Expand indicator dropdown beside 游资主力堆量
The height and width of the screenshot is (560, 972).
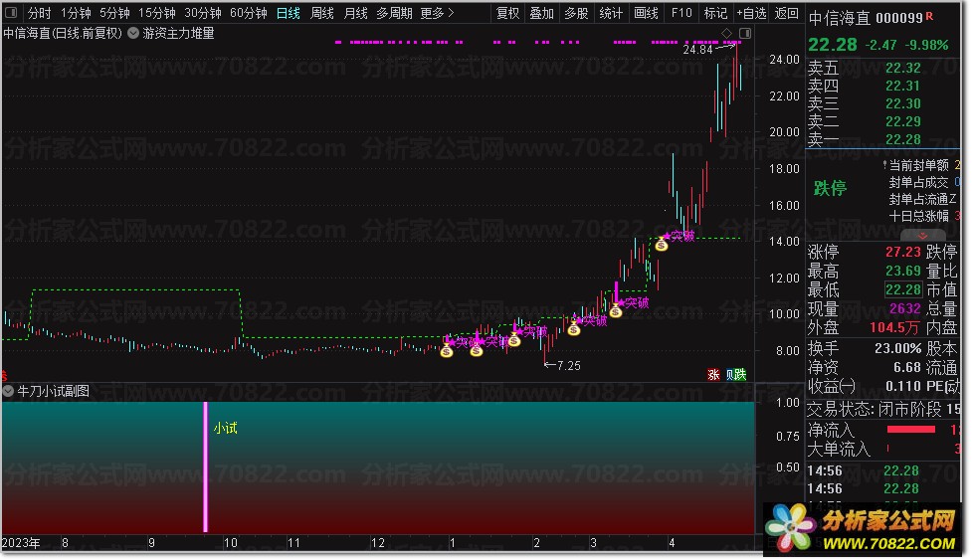(133, 33)
